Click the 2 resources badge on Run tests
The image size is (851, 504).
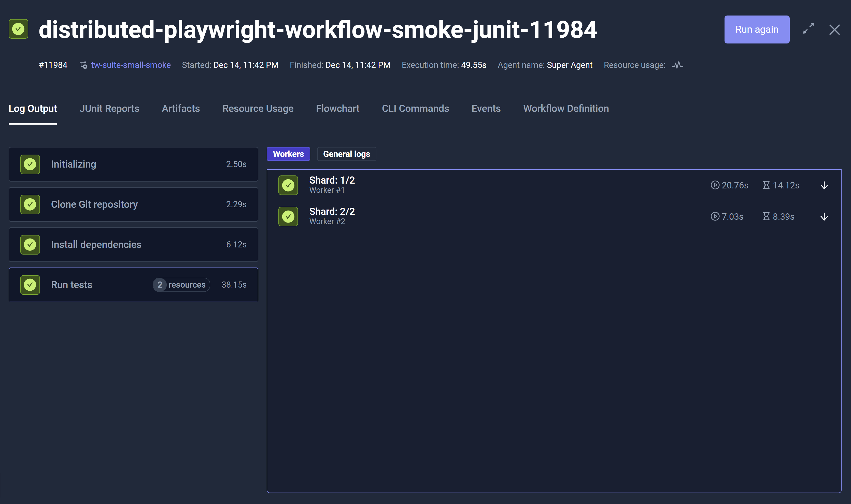181,285
